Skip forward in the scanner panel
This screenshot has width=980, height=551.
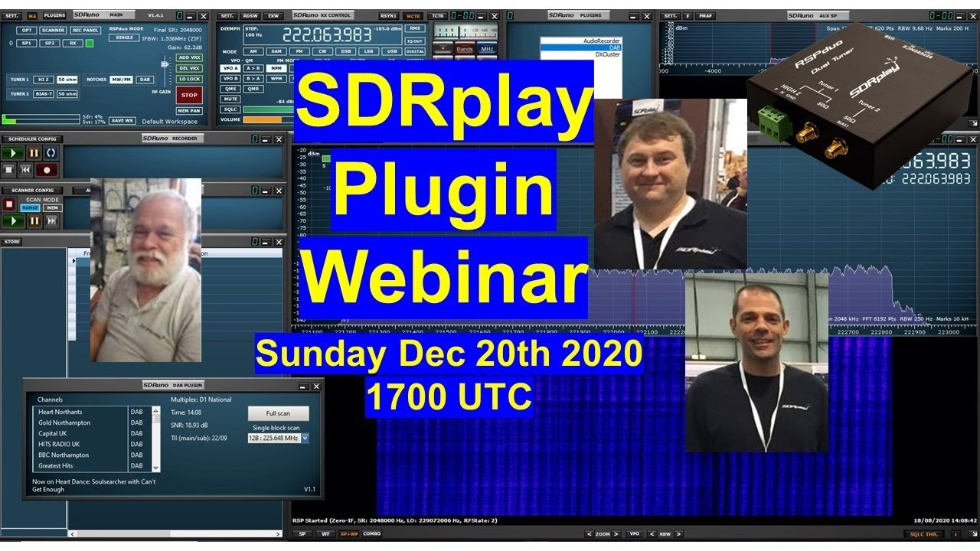51,221
